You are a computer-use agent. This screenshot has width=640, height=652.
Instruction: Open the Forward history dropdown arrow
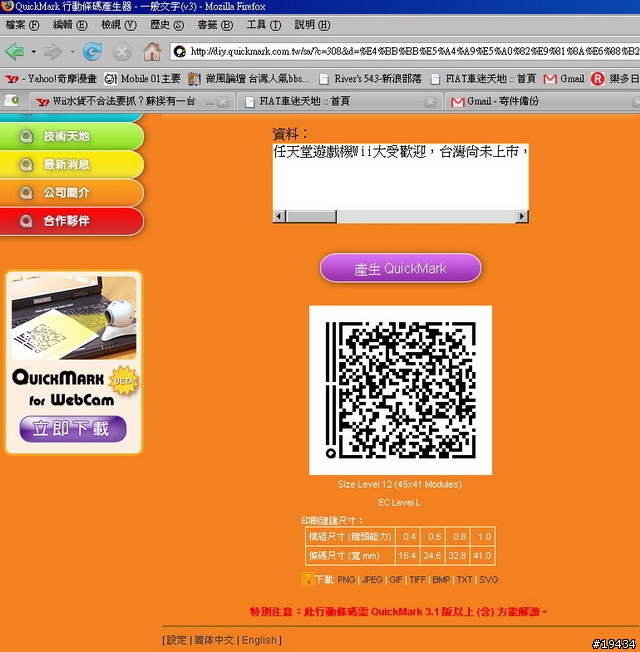point(72,52)
